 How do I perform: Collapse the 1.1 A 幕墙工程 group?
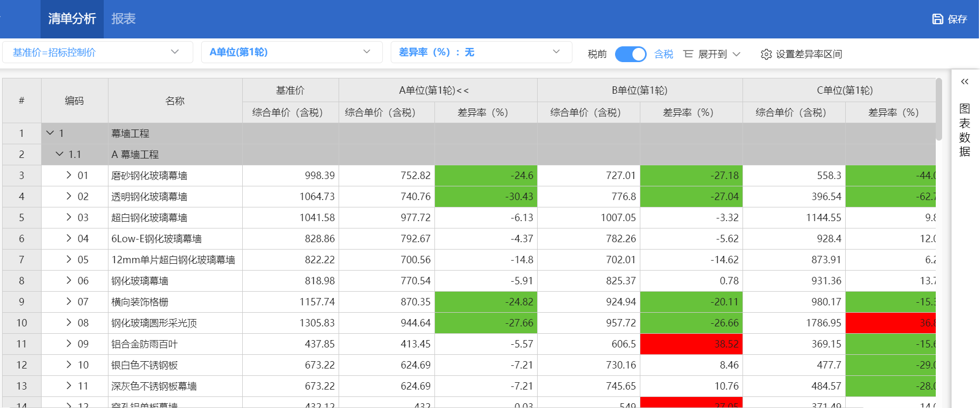[60, 154]
